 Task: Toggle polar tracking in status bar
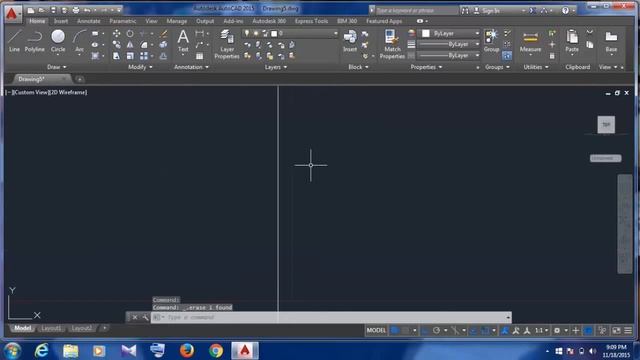436,330
